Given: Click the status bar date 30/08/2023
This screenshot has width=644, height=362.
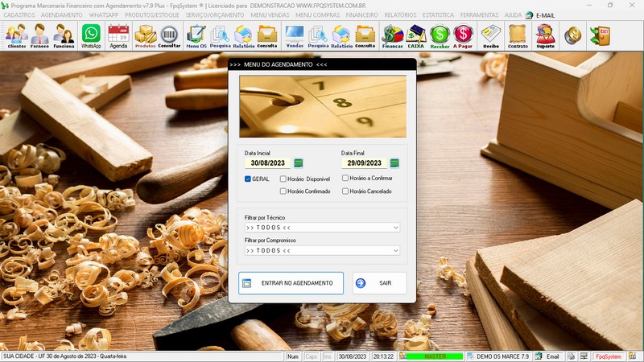Looking at the screenshot, I should [353, 356].
